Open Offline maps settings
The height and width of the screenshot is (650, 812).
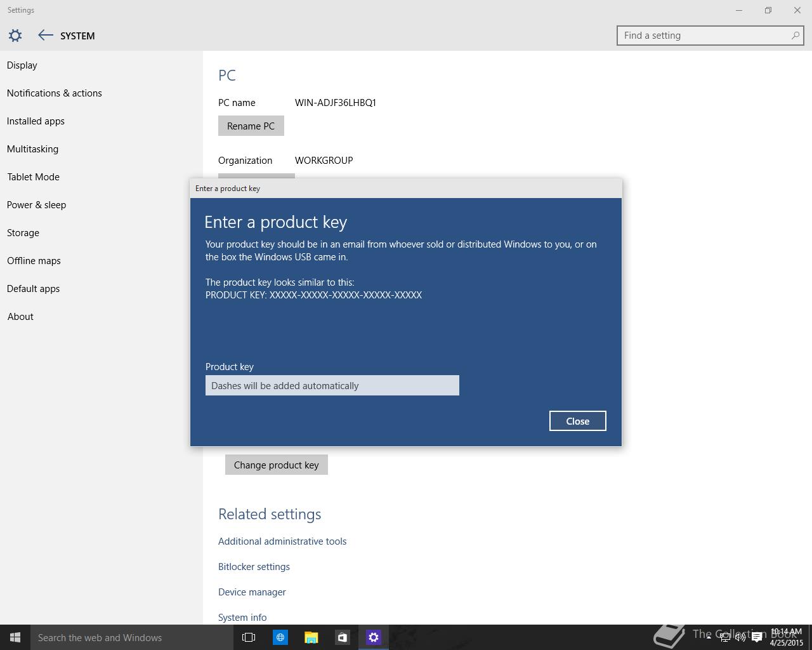pyautogui.click(x=101, y=261)
